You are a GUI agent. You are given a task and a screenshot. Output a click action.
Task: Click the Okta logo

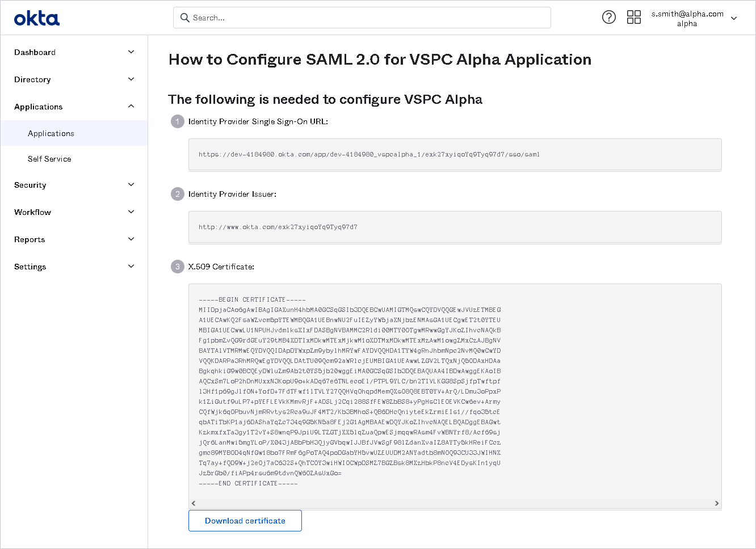37,18
